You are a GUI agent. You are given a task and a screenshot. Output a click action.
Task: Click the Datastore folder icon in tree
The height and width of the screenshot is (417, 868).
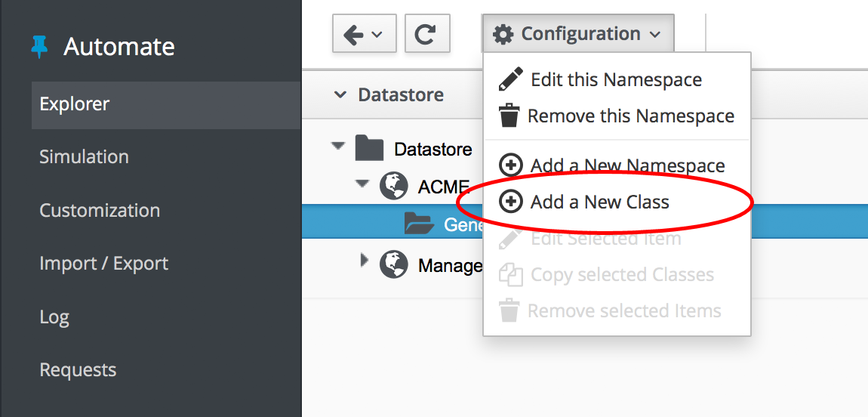[x=370, y=148]
